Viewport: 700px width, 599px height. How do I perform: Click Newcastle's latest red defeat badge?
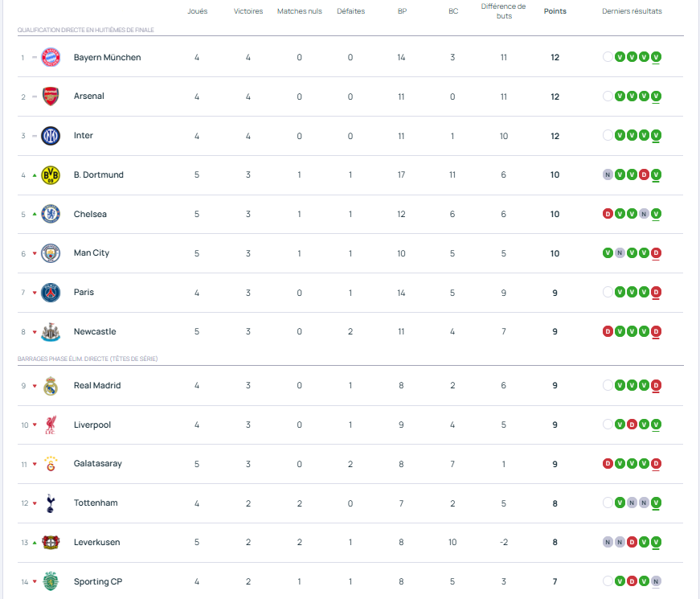click(657, 331)
